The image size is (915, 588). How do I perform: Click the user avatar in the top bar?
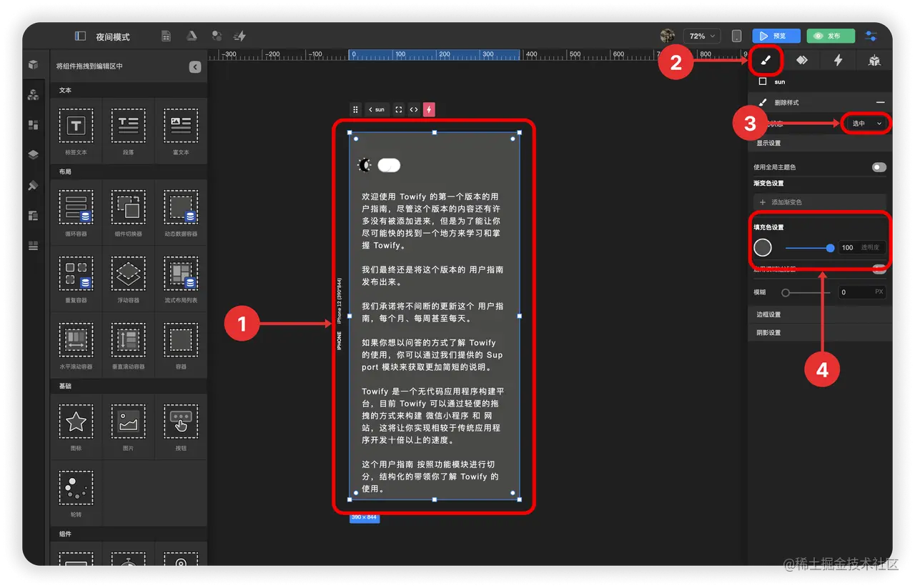[x=668, y=36]
